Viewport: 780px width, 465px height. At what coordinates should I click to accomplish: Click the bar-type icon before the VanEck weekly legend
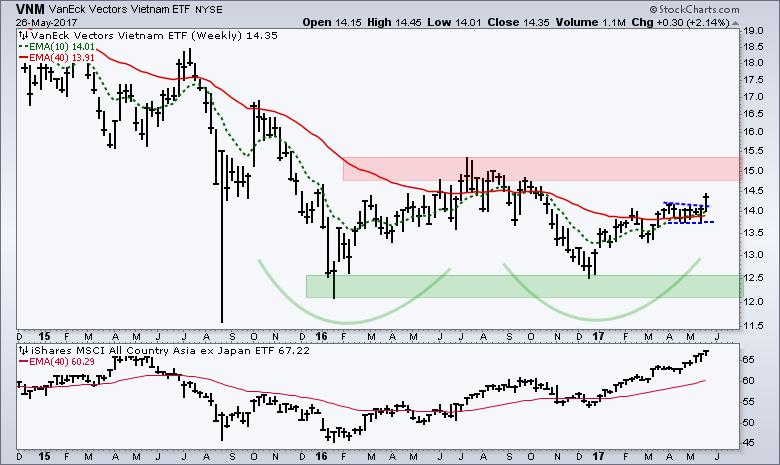click(x=23, y=36)
